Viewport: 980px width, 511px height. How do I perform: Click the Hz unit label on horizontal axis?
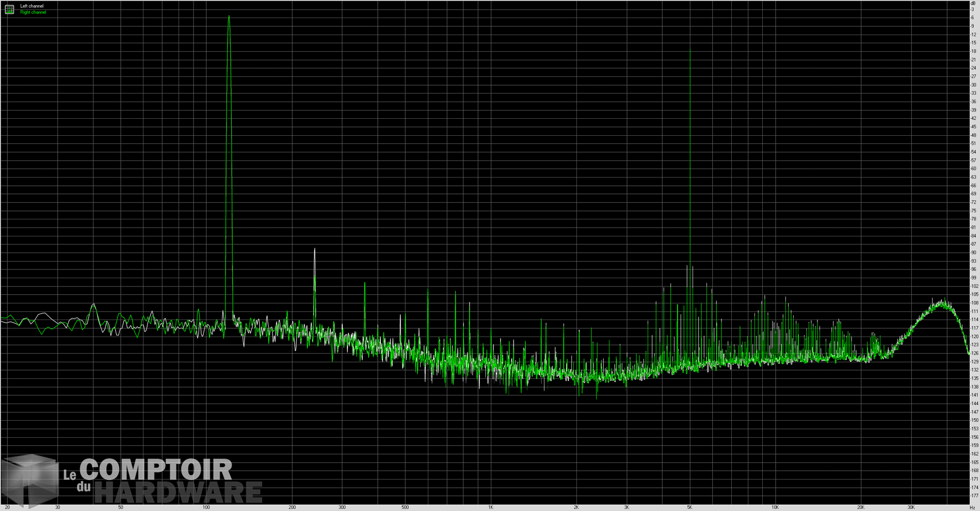(973, 507)
